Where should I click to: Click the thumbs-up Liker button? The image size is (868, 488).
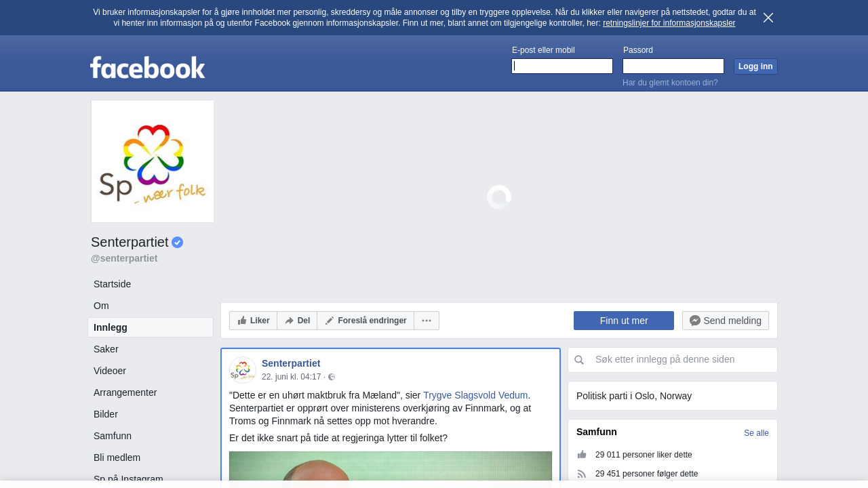point(254,321)
